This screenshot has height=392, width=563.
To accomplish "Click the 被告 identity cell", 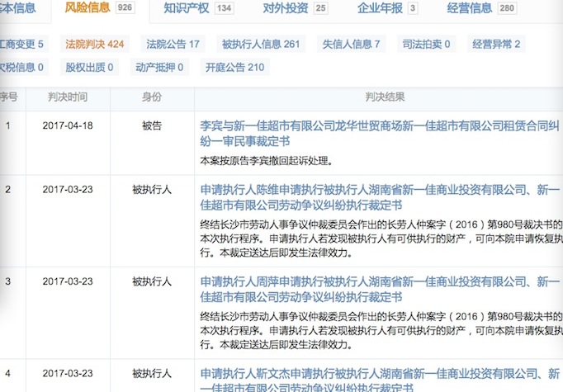I will click(x=152, y=125).
